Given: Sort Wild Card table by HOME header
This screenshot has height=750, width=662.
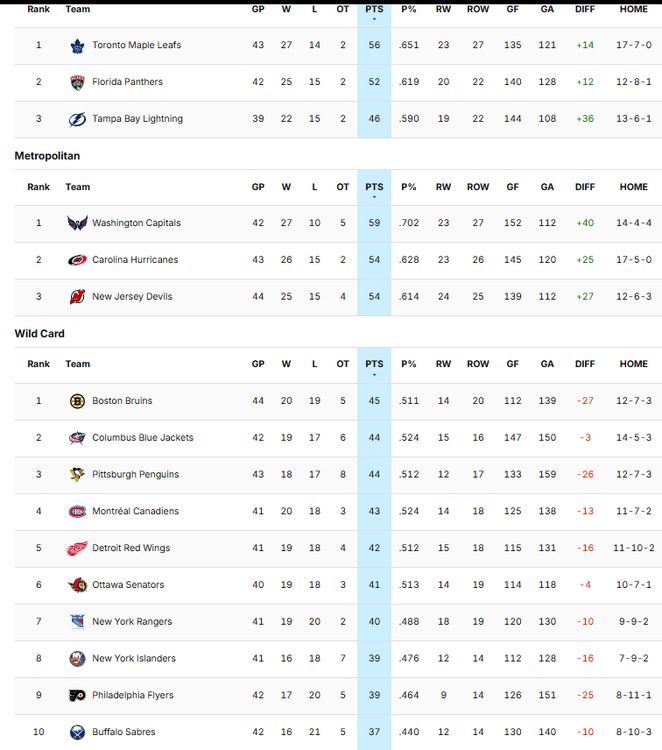Looking at the screenshot, I should click(x=633, y=364).
